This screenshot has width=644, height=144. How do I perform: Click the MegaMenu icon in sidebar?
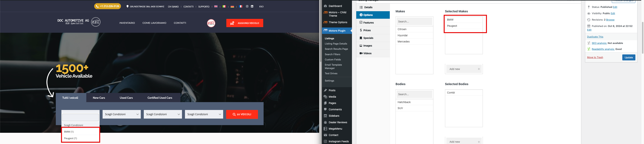coord(326,129)
